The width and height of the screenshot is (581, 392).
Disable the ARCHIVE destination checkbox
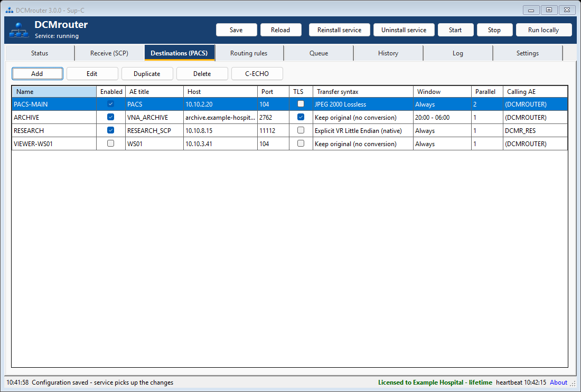[x=110, y=117]
